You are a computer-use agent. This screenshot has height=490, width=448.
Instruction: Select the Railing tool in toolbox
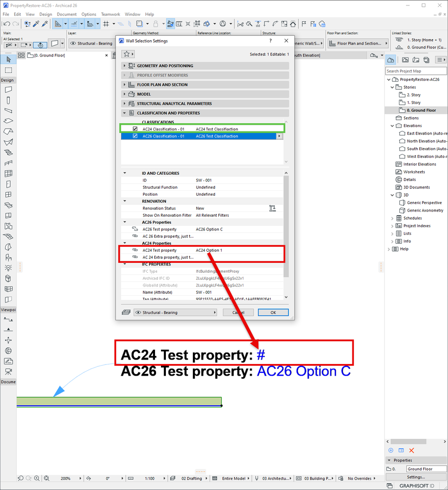[x=8, y=163]
